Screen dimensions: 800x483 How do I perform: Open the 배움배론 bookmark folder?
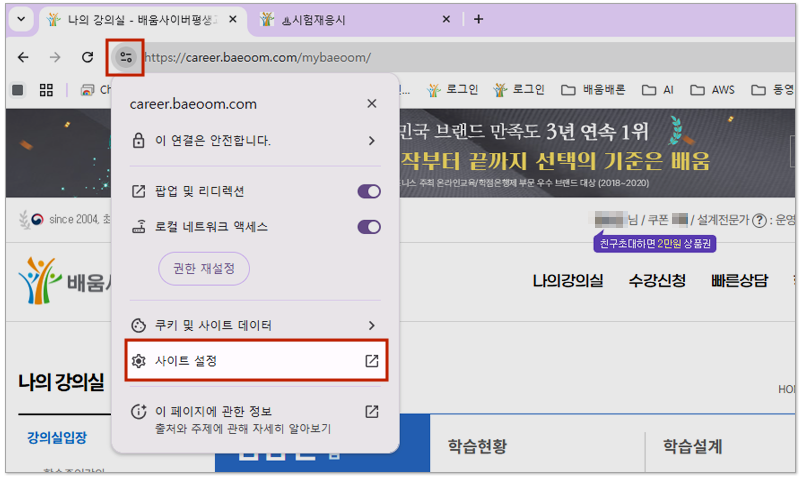point(593,90)
